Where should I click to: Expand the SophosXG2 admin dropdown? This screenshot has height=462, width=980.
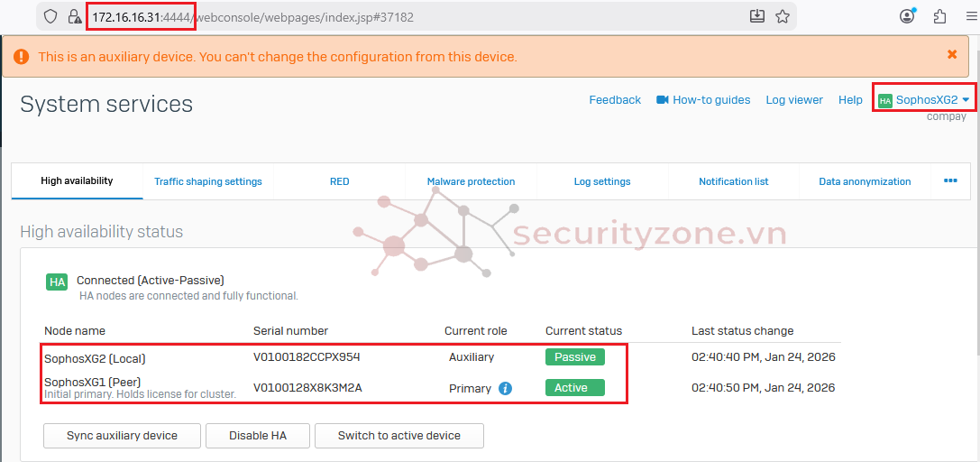[x=925, y=99]
